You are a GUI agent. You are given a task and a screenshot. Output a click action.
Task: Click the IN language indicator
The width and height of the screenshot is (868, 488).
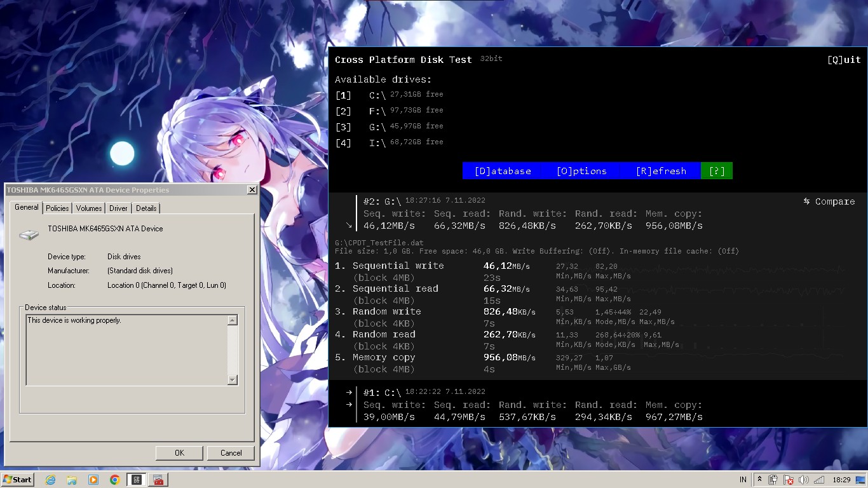(743, 480)
